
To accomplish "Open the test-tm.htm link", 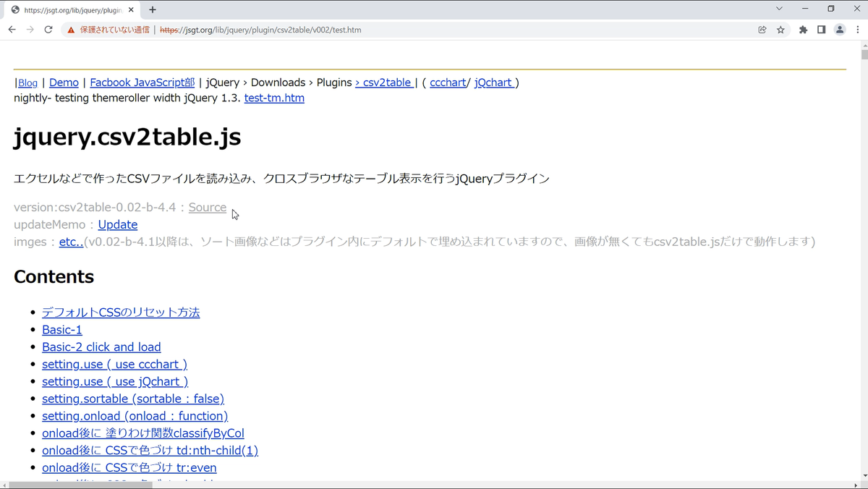I will click(x=274, y=98).
